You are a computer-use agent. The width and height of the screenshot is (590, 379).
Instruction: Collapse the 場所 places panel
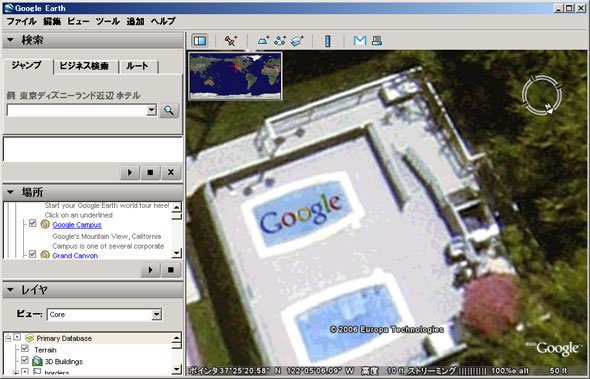click(10, 192)
